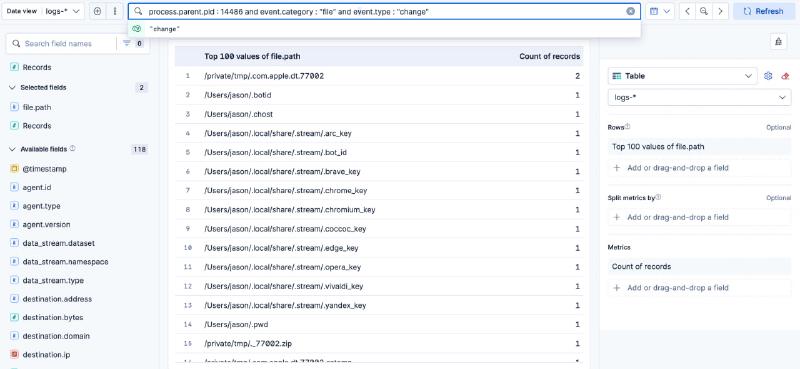Click the destination.bytes field
800x369 pixels.
53,317
